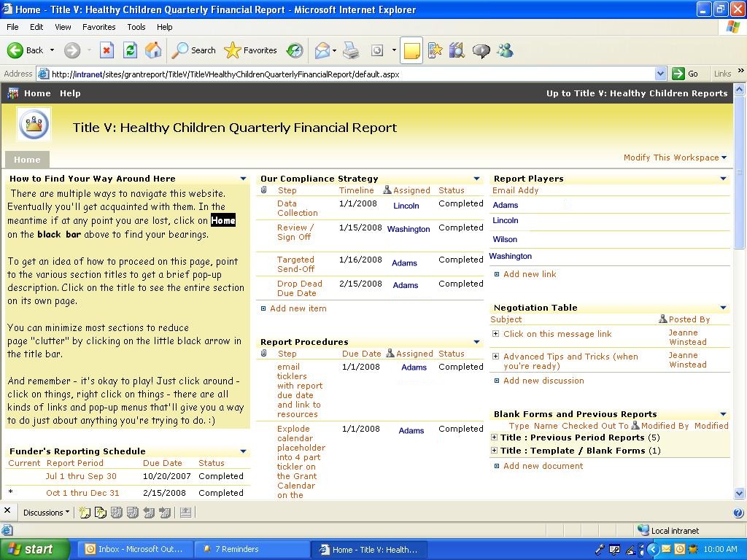Expand Previous Period Reports group
This screenshot has width=747, height=560.
click(x=494, y=437)
